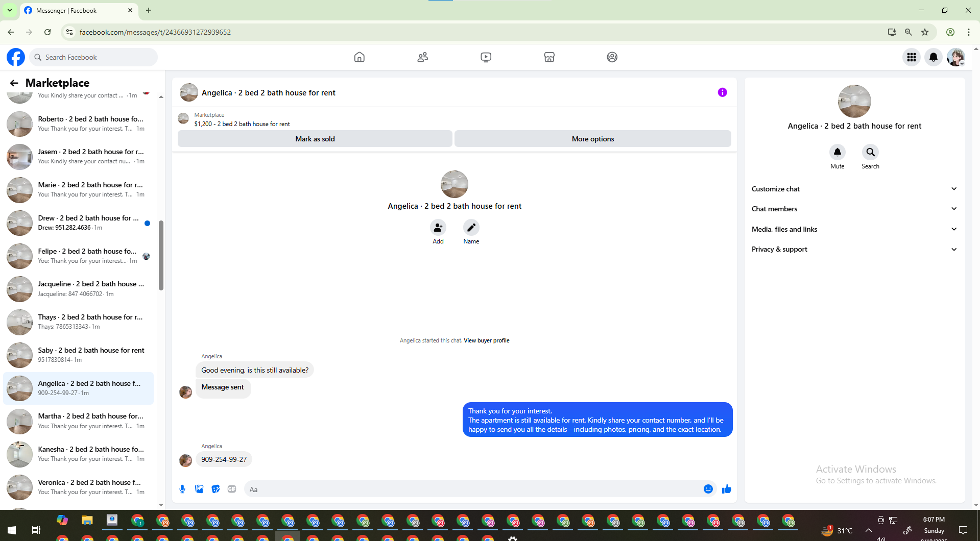
Task: Open the tab search dropdown arrow
Action: pos(10,10)
